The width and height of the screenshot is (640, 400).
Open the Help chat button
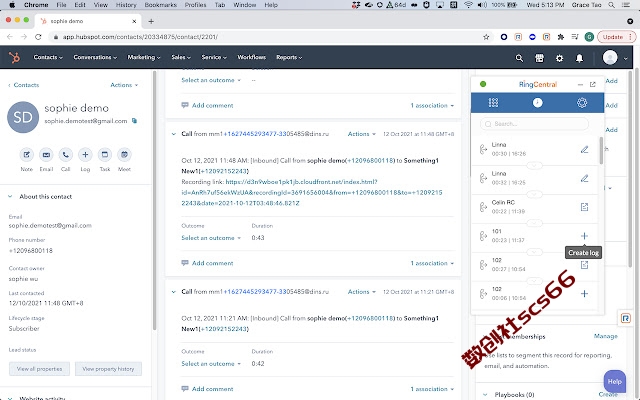[x=615, y=382]
